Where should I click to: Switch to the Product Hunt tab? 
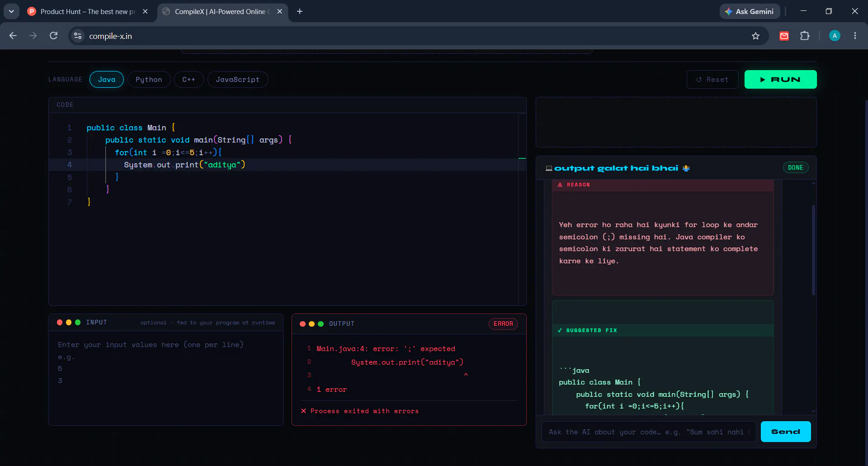click(87, 11)
